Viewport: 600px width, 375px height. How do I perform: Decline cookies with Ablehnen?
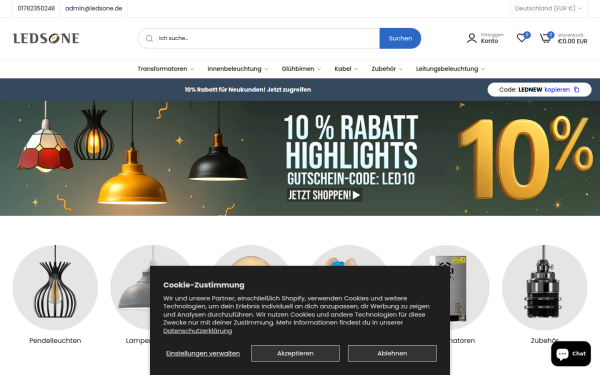[x=392, y=353]
